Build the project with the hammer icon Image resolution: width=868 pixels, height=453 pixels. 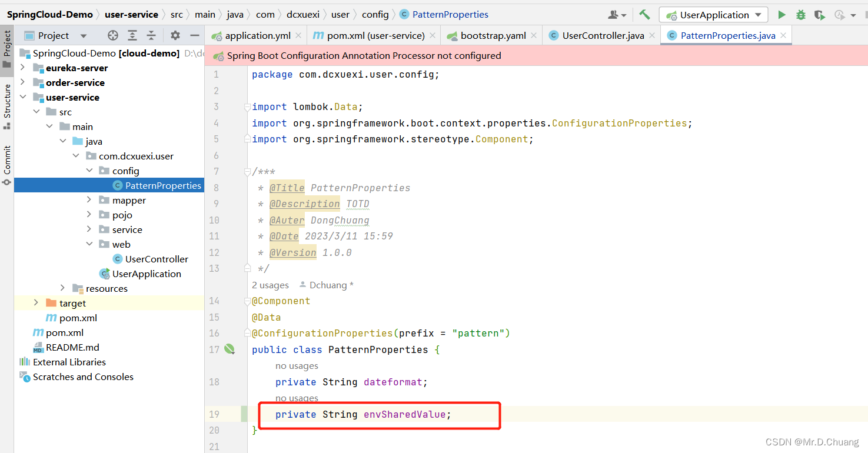coord(644,15)
